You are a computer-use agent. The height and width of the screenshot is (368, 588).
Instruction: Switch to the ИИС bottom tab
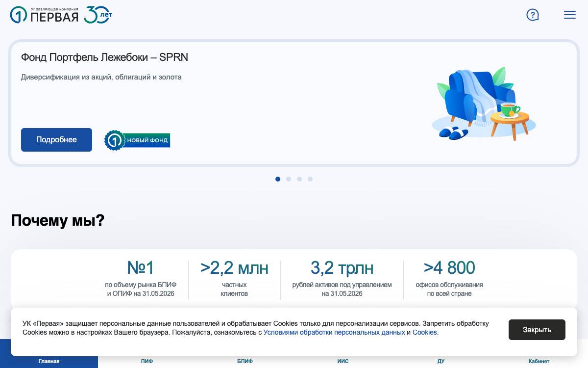tap(343, 361)
